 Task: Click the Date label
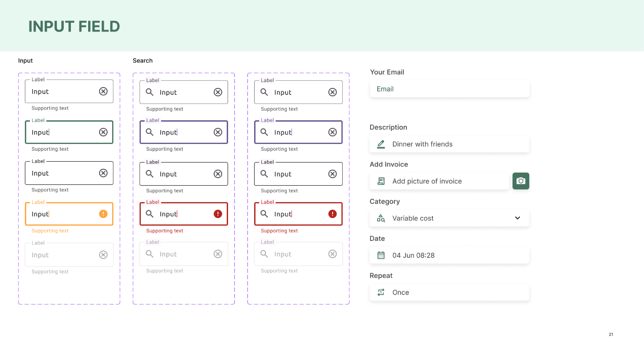377,239
